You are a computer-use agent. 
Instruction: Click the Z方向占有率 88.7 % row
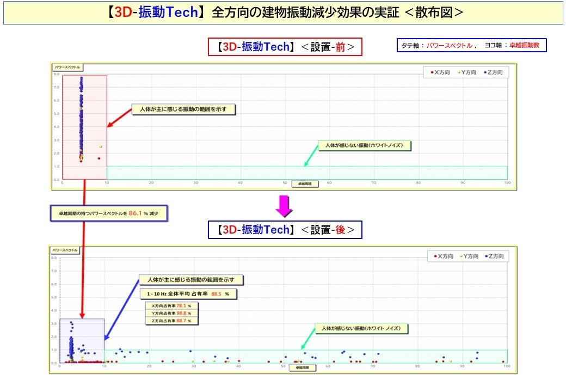pyautogui.click(x=171, y=321)
